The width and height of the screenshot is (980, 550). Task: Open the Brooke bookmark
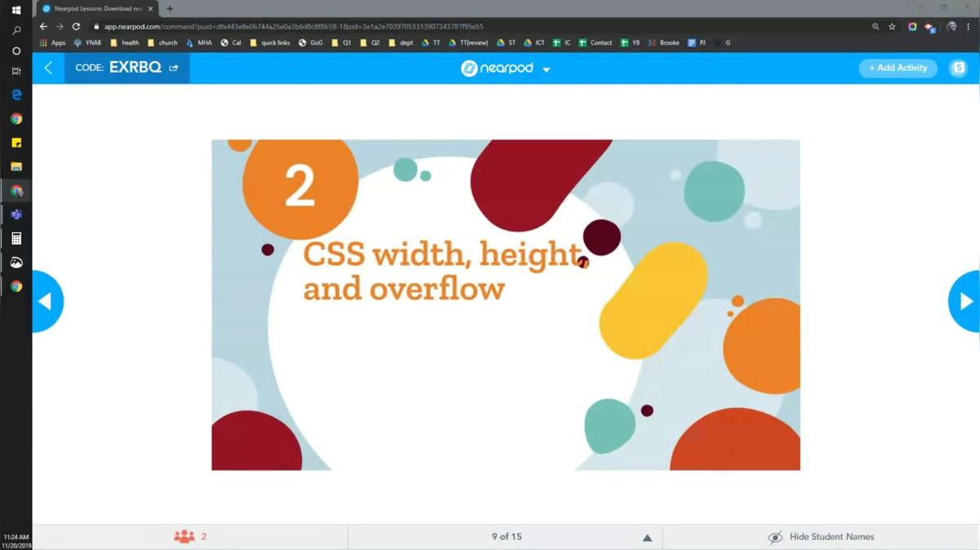[664, 42]
